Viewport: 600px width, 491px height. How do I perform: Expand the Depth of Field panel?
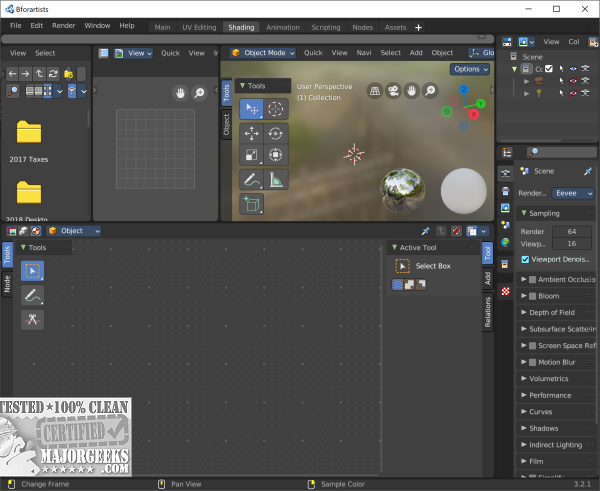tap(550, 313)
